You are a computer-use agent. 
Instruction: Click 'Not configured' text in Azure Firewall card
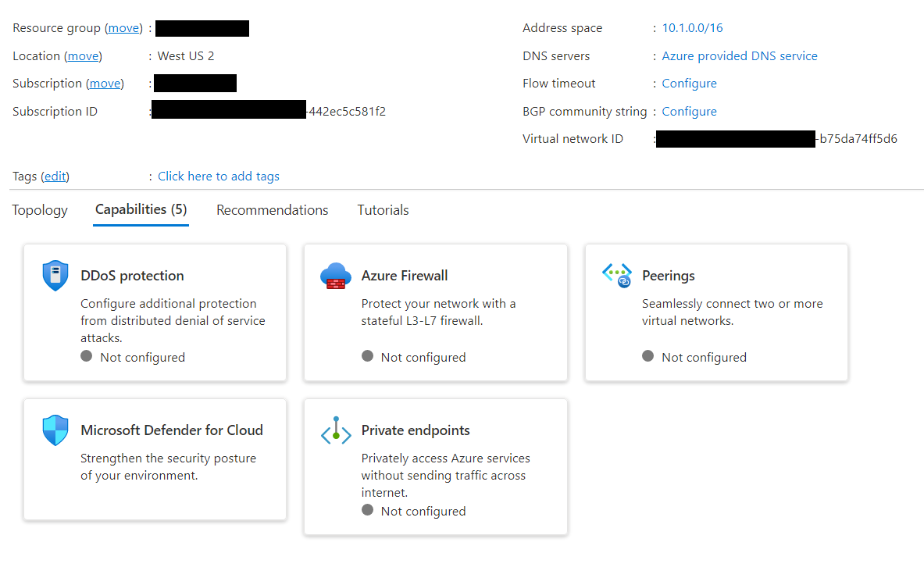coord(423,358)
